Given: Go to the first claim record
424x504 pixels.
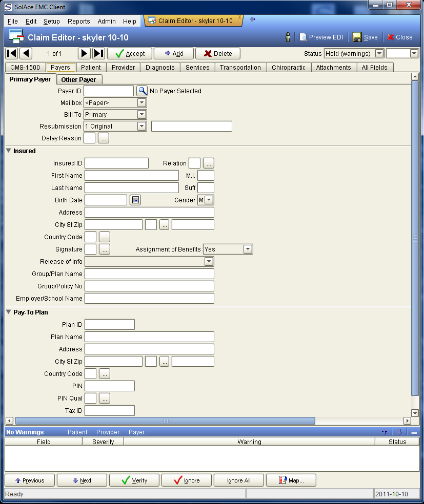Looking at the screenshot, I should pyautogui.click(x=12, y=53).
